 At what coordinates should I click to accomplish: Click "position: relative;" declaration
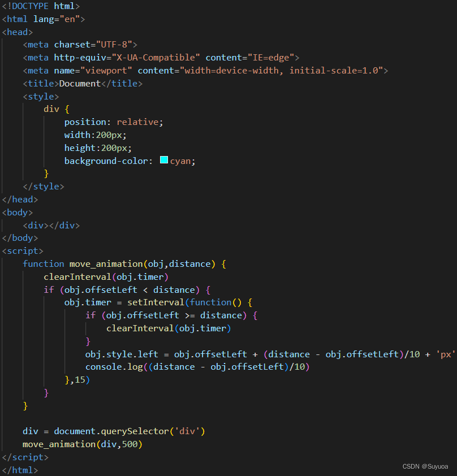tap(114, 122)
